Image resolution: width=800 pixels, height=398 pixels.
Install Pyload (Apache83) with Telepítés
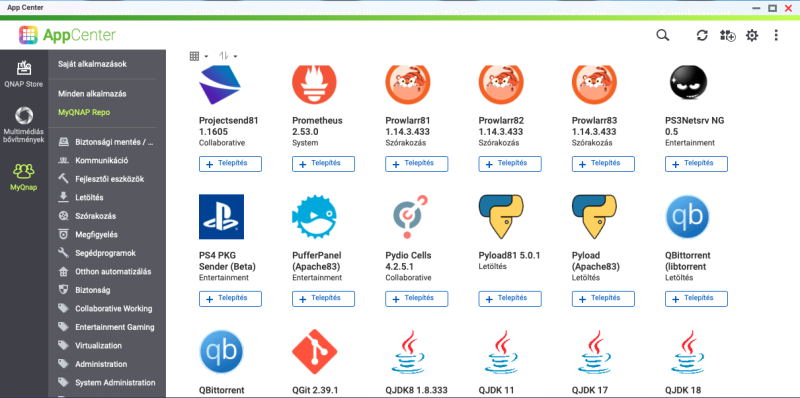(x=604, y=298)
